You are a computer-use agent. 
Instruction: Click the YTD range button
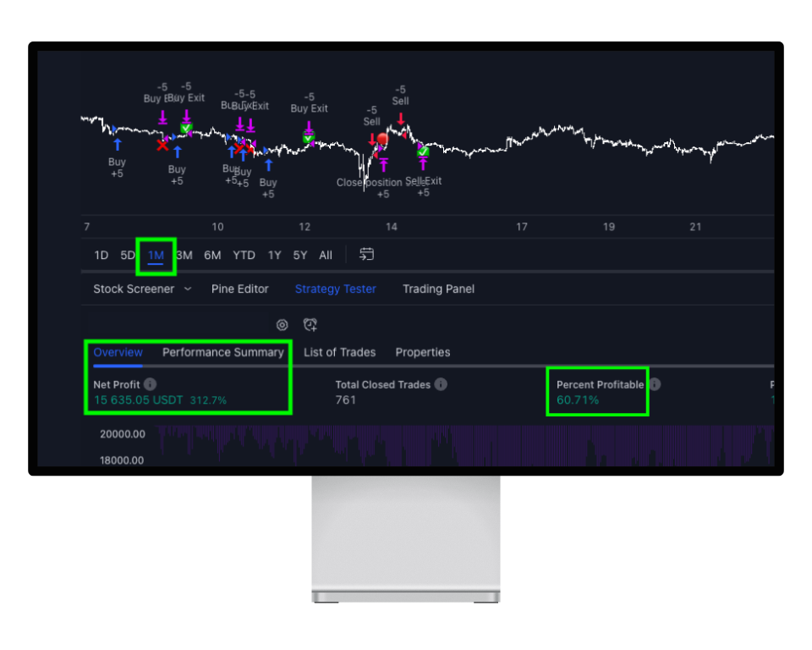[244, 255]
